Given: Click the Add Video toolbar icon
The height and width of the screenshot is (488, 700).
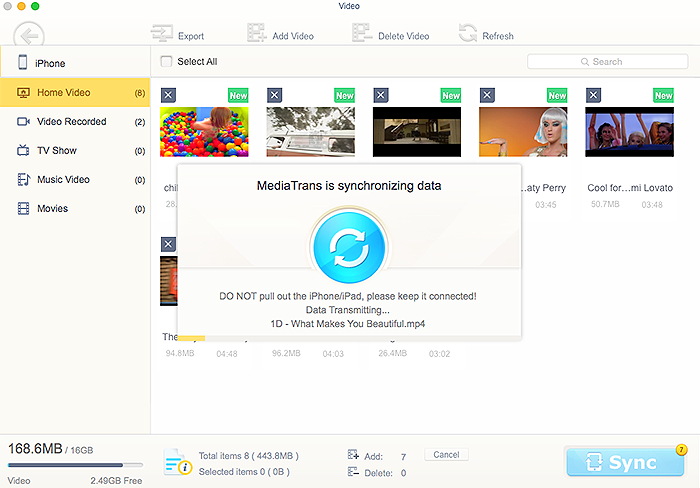Looking at the screenshot, I should (x=257, y=33).
